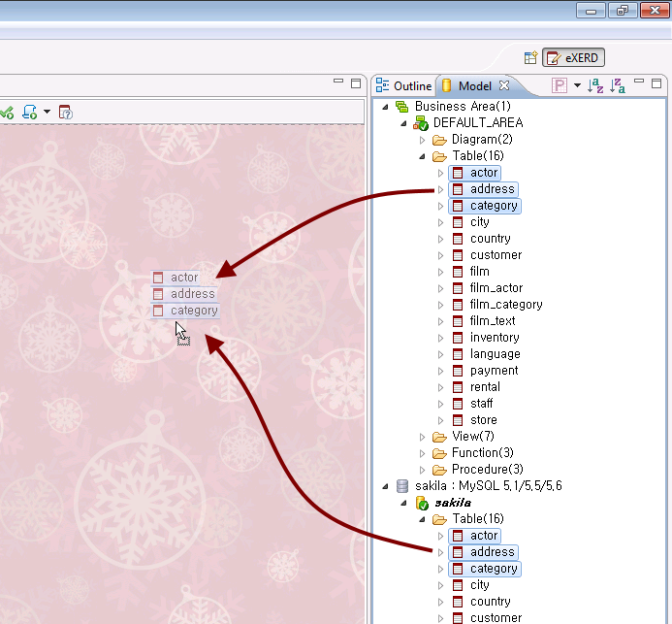Select the film_text table
The width and height of the screenshot is (672, 624).
pyautogui.click(x=484, y=321)
